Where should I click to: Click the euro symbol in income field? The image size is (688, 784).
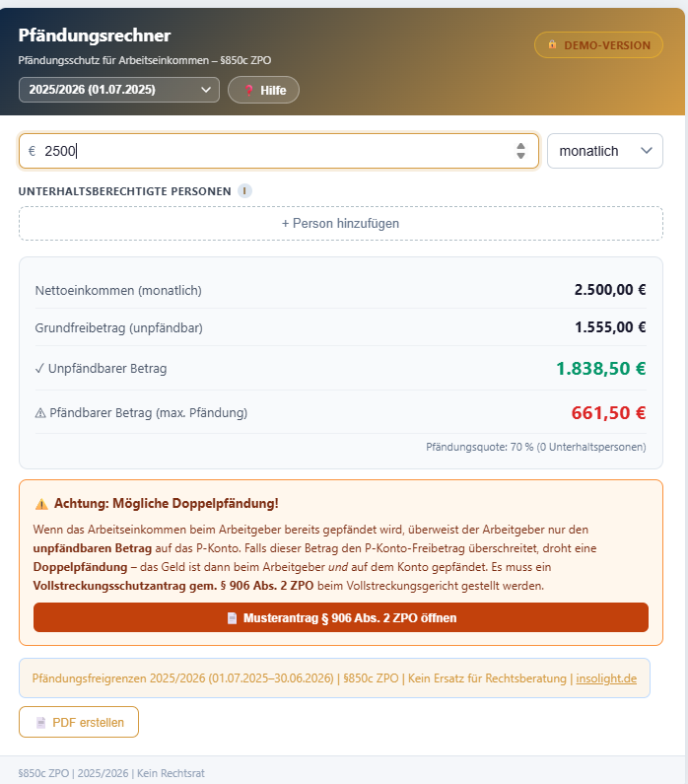pos(32,151)
